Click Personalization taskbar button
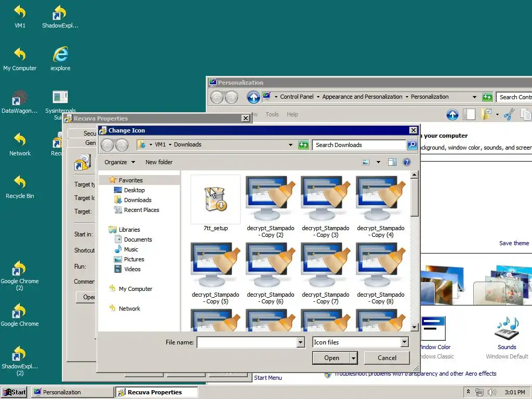The height and width of the screenshot is (399, 532). (x=73, y=392)
